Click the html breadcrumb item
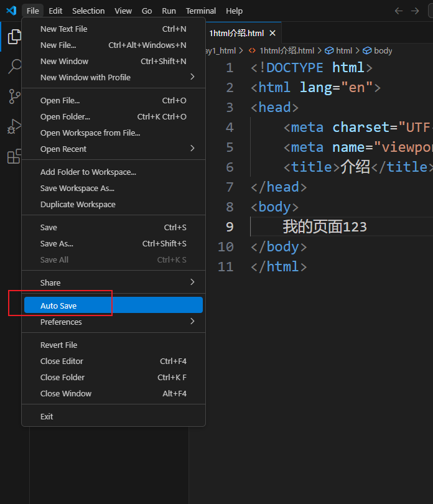This screenshot has width=433, height=504. [343, 50]
